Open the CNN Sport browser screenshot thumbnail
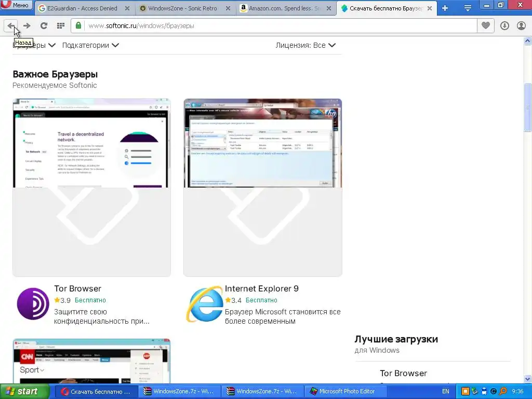532x399 pixels. coord(91,361)
